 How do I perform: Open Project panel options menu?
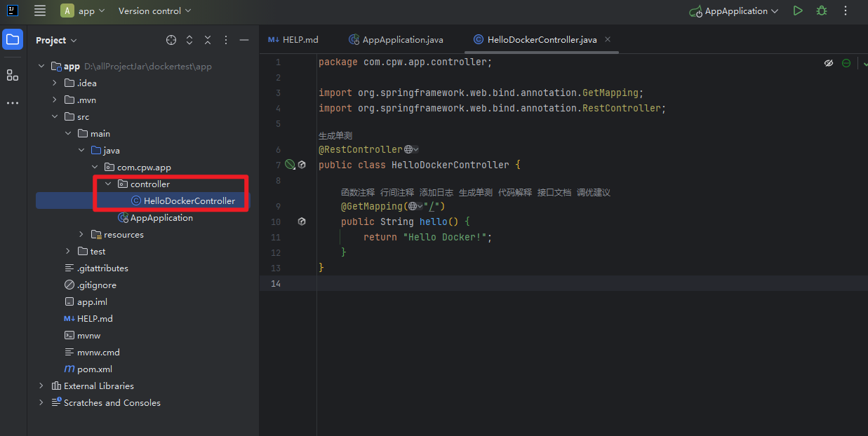226,40
